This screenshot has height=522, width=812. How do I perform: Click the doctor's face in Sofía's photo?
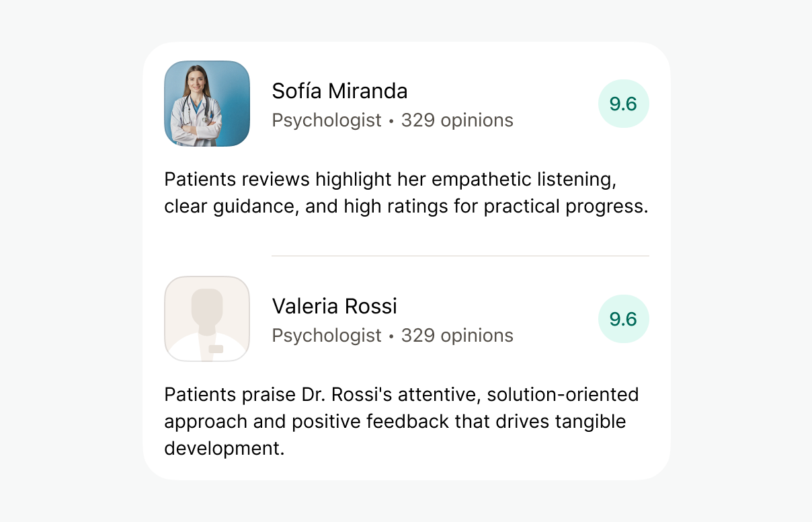pyautogui.click(x=194, y=79)
